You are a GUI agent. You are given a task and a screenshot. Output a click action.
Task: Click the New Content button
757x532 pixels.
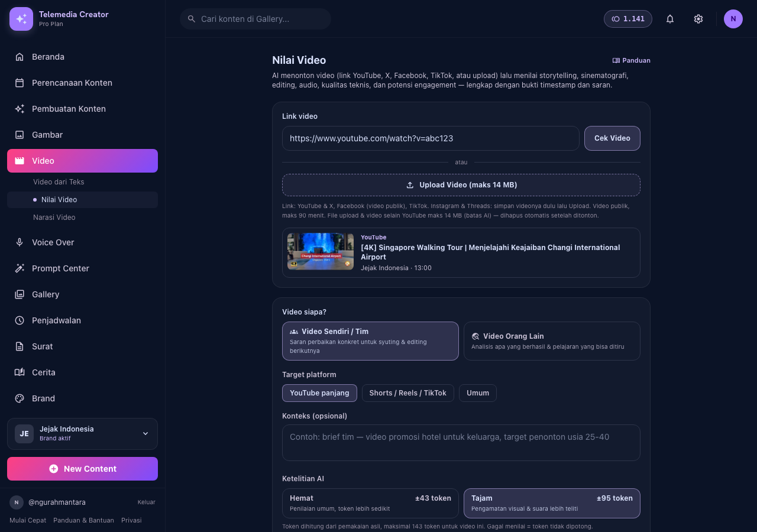(82, 469)
